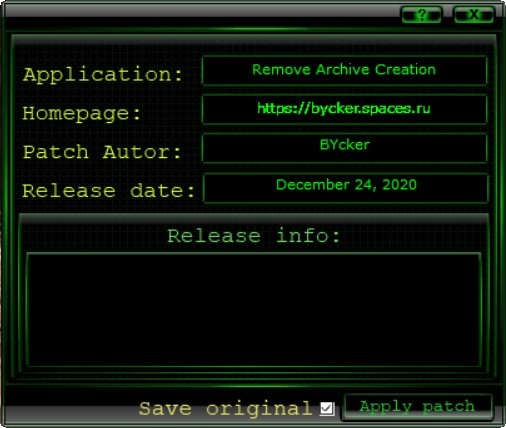Image resolution: width=506 pixels, height=428 pixels.
Task: Open the https://bycker.spaces.ru homepage link
Action: (x=344, y=109)
